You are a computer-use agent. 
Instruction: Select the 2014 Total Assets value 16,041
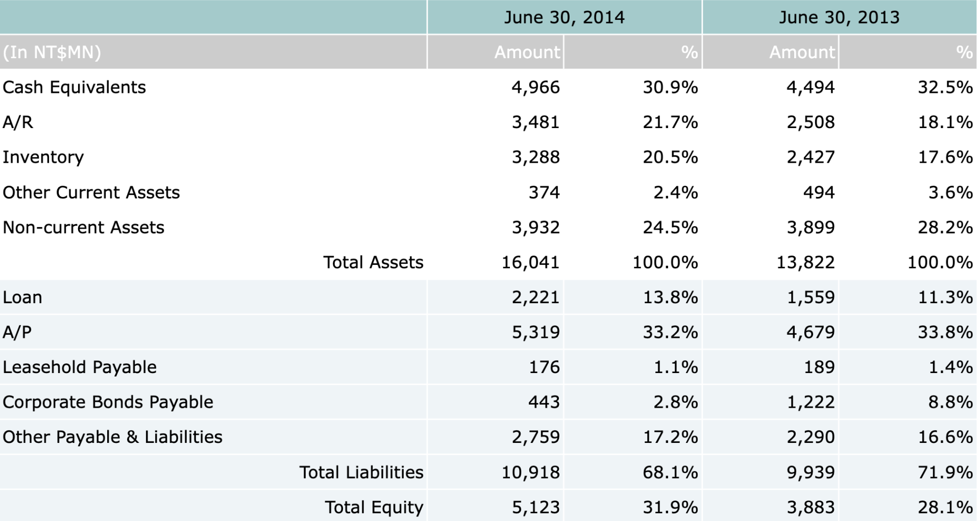tap(530, 262)
